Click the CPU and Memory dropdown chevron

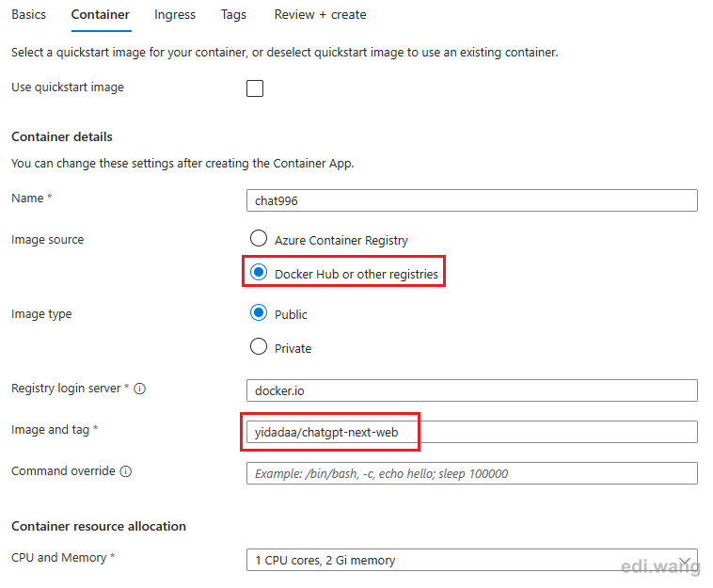click(x=685, y=561)
